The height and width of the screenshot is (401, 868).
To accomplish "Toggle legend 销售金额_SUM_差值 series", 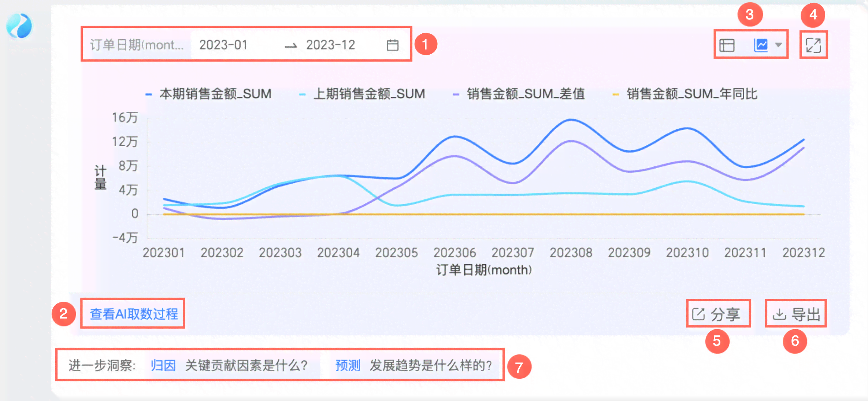I will (519, 94).
